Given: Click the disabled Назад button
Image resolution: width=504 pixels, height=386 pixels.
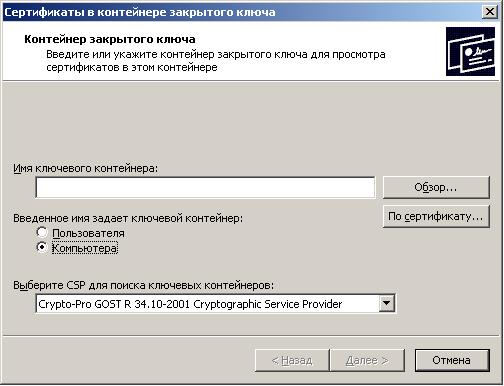Looking at the screenshot, I should click(x=292, y=360).
